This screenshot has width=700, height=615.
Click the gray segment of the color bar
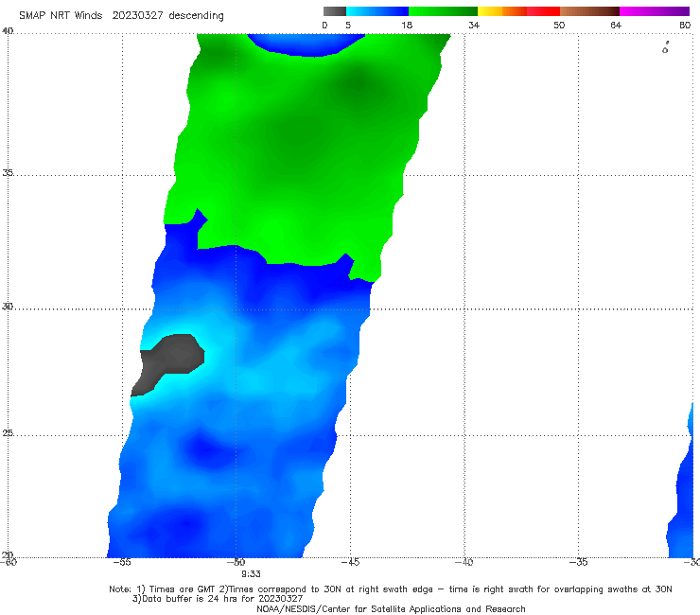[334, 11]
